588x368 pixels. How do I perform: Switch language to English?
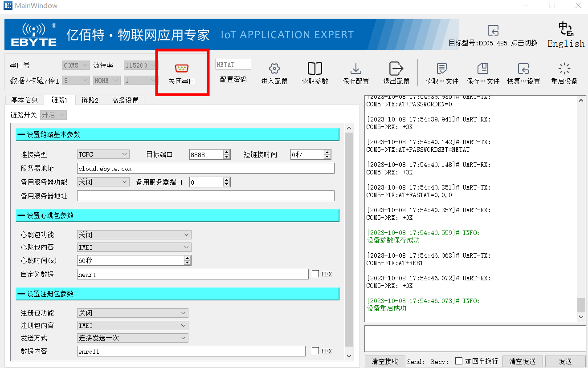[x=566, y=35]
